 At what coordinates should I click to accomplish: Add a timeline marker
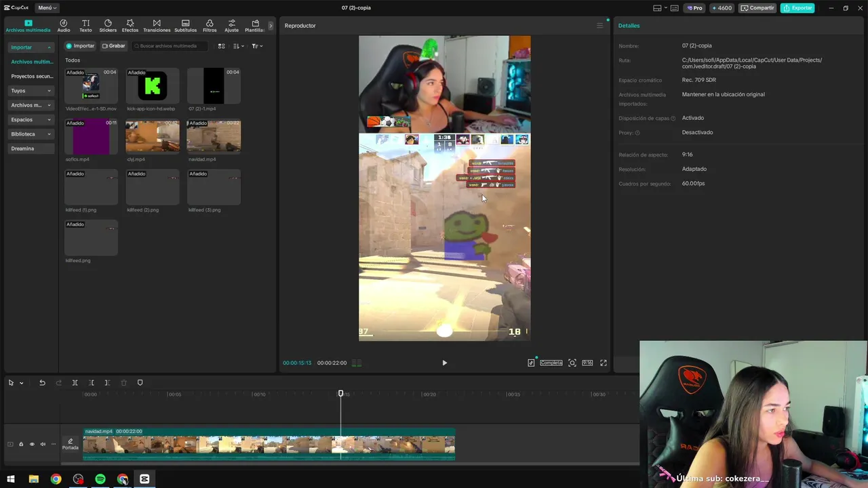[140, 383]
